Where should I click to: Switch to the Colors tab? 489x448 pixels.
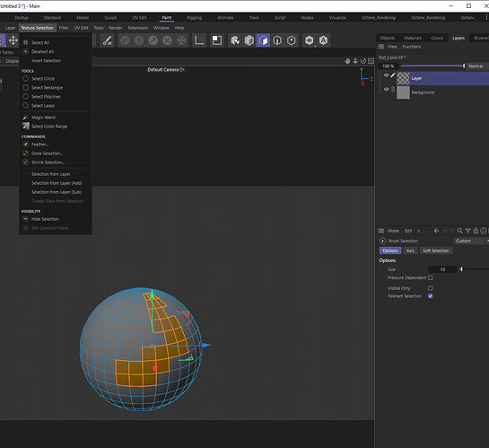[437, 38]
